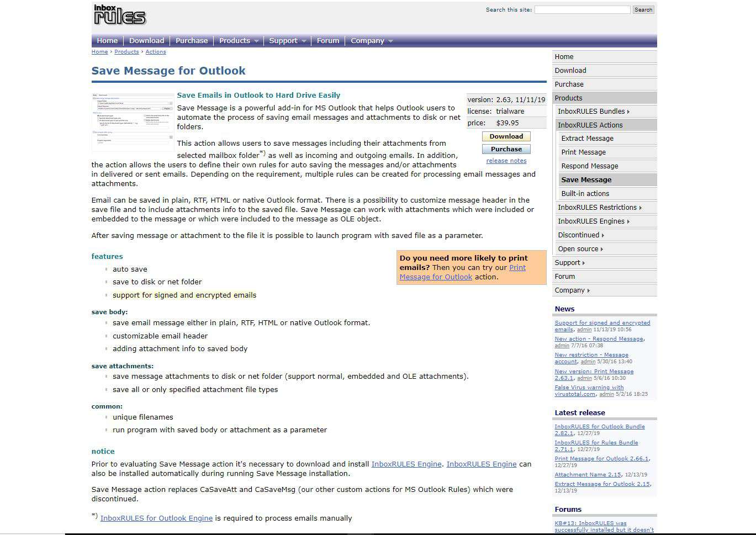This screenshot has width=756, height=535.
Task: Click the Save Message for Outlook heading
Action: [x=168, y=71]
